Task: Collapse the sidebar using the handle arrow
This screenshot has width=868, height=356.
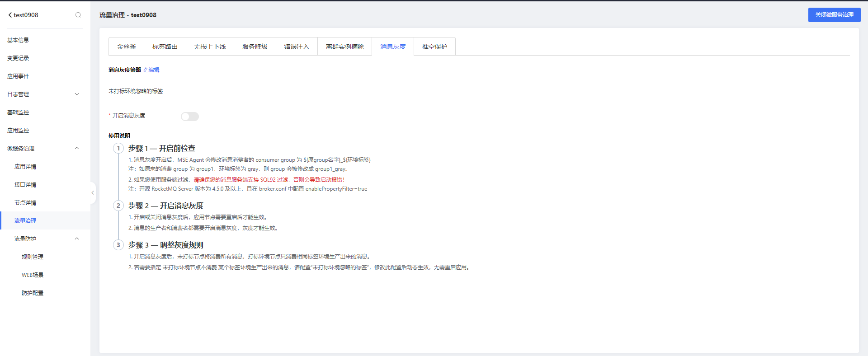Action: pos(93,193)
